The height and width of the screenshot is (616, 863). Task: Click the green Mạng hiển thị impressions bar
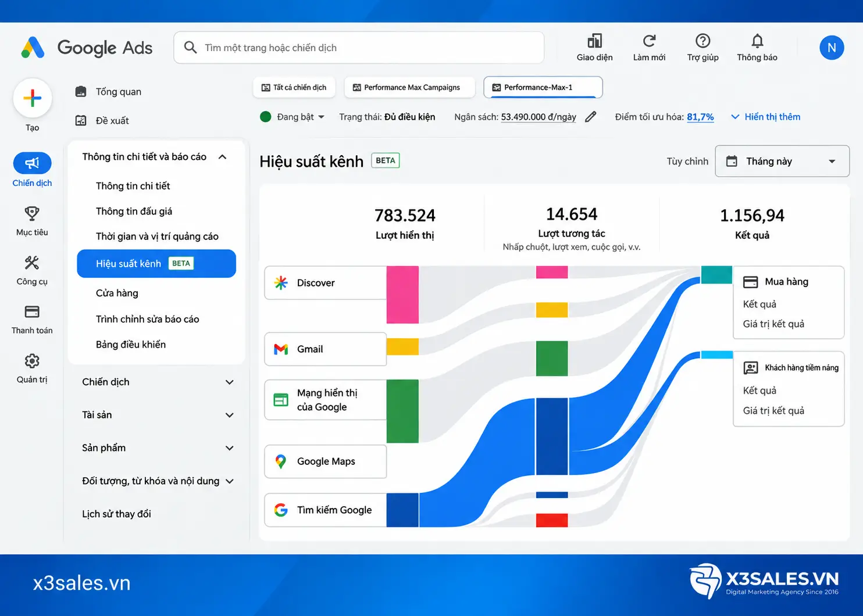tap(402, 411)
